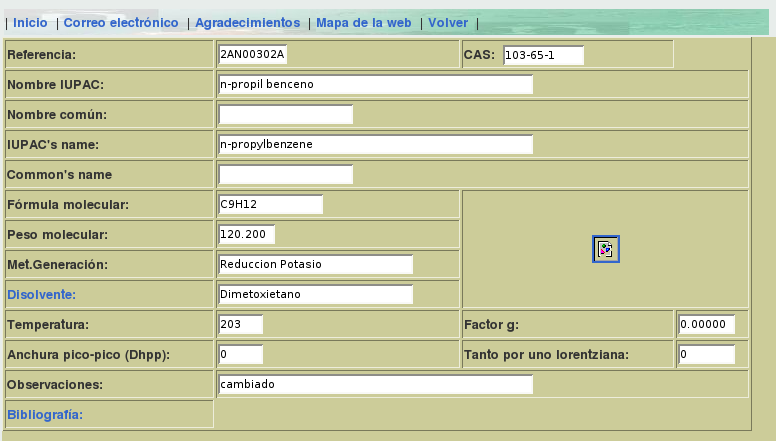Select the Fórmula molecular field
The image size is (776, 441).
(x=270, y=204)
